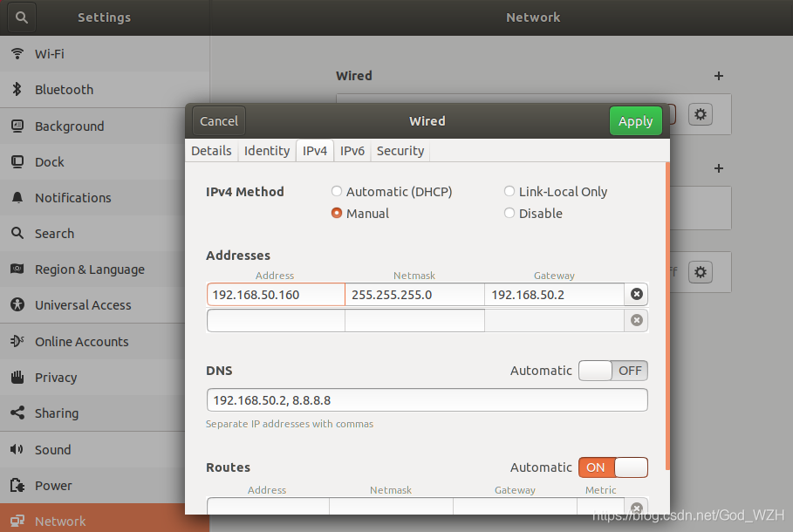Image resolution: width=793 pixels, height=532 pixels.
Task: Click the empty second Address field
Action: tap(276, 320)
